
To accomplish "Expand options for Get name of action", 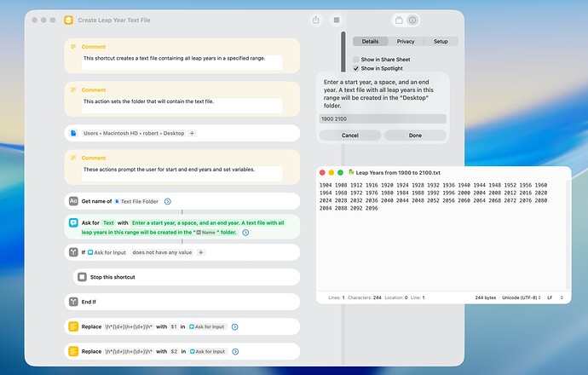I will click(168, 201).
